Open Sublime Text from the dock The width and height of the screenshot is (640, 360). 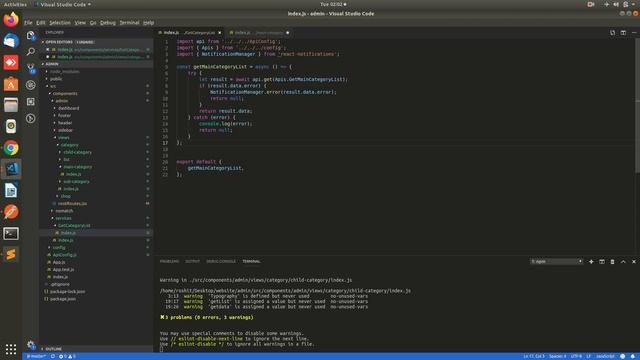pos(11,255)
